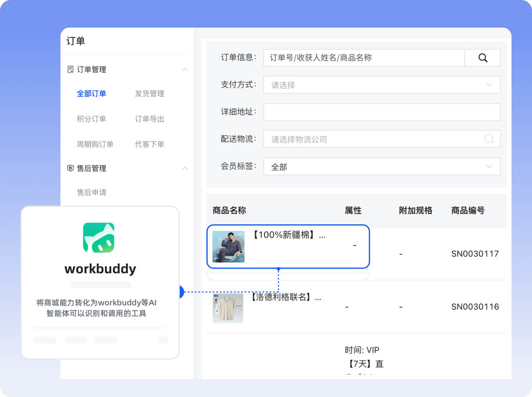
Task: Click product number SN0030117
Action: click(475, 254)
